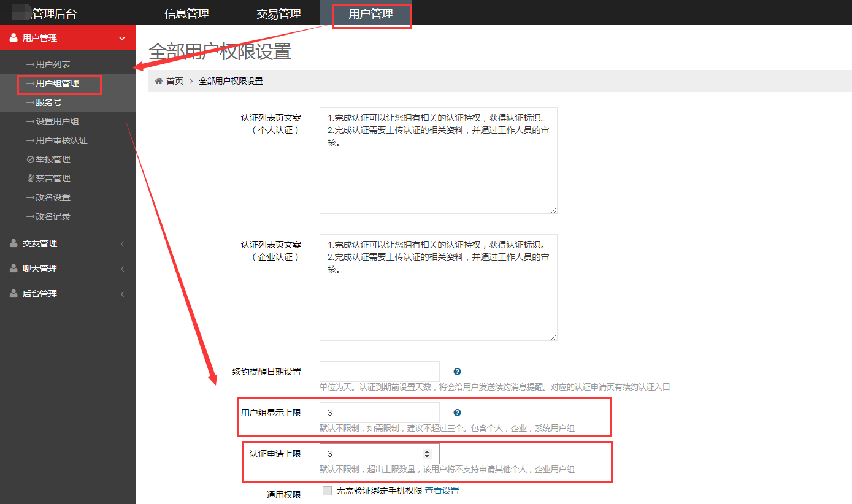Screen dimensions: 852x504
Task: Click the spinner arrows on 认证申请上限 field
Action: pyautogui.click(x=428, y=454)
